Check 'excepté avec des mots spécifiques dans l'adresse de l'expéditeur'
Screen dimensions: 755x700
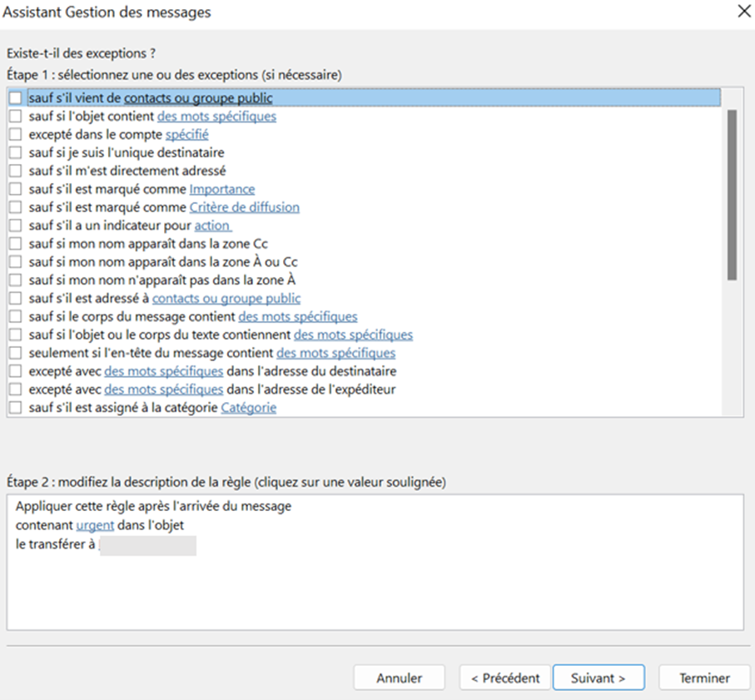pos(16,390)
